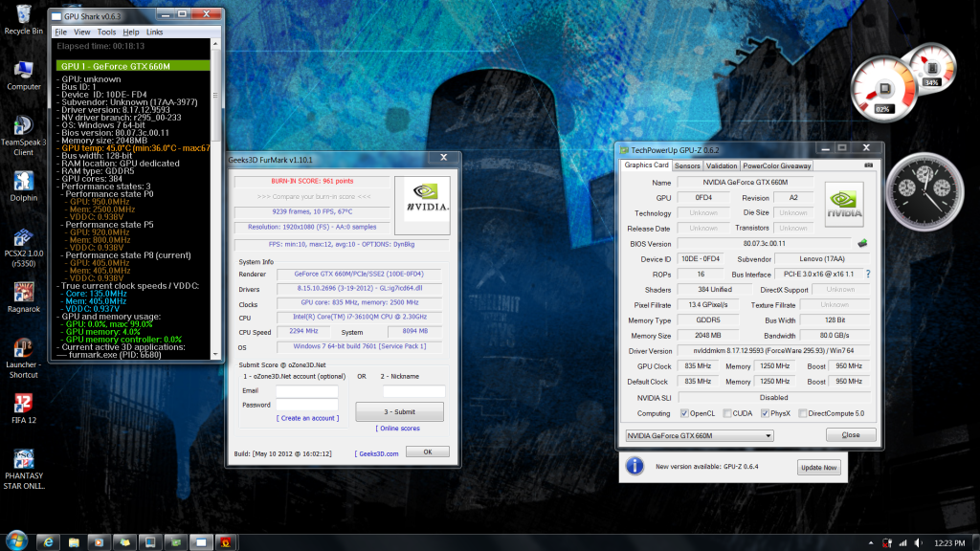Click the Create an account link
Viewport: 980px width, 551px height.
click(x=306, y=418)
